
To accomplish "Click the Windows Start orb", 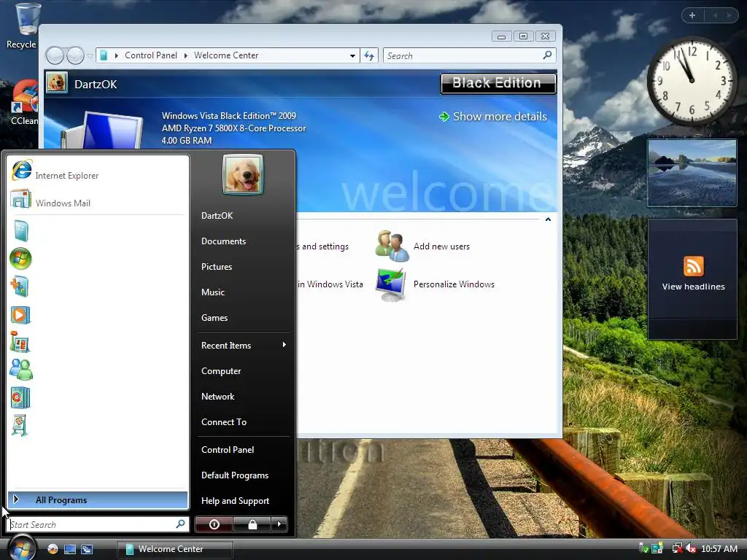I will click(x=21, y=549).
